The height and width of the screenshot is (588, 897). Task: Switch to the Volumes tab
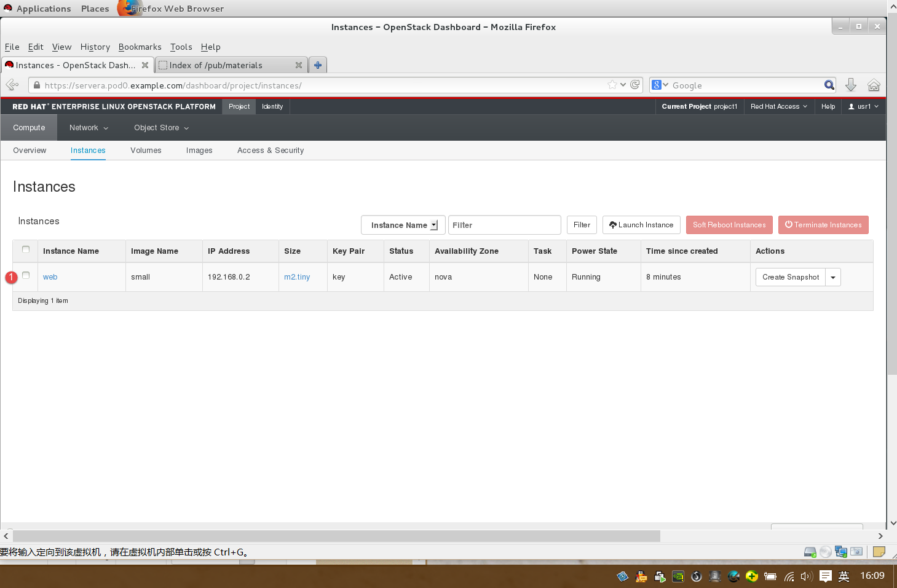coord(146,151)
